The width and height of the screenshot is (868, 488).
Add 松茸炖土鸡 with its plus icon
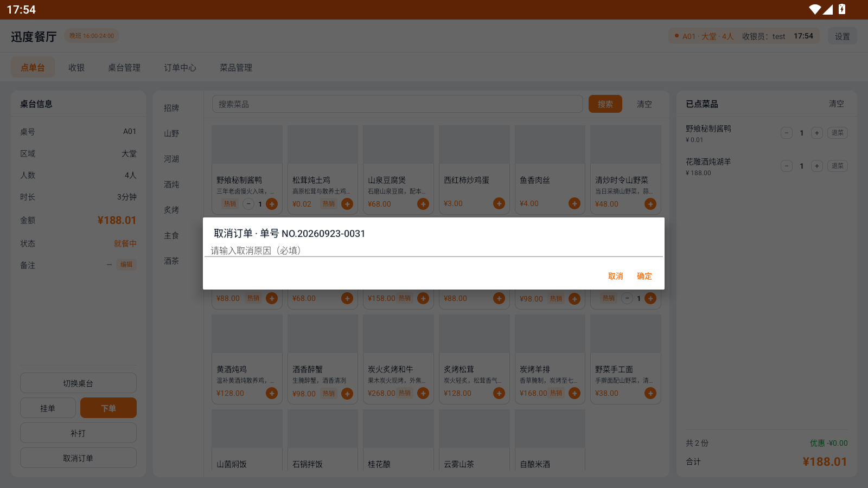[x=347, y=204]
